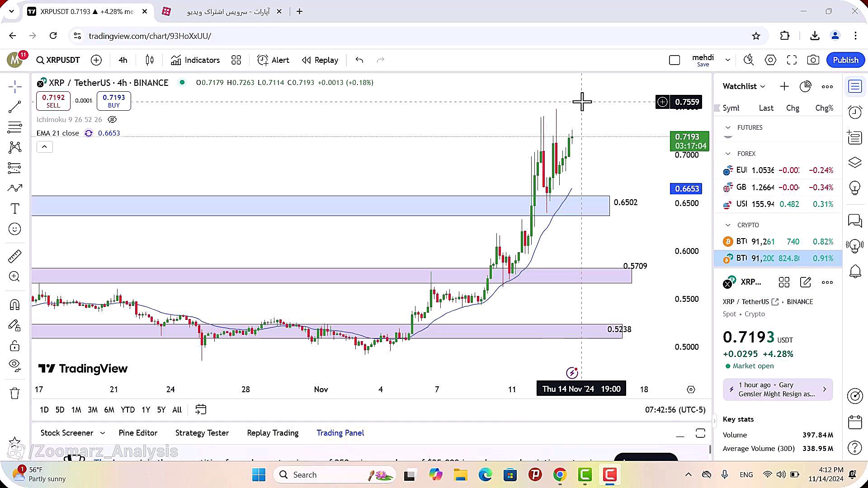Open the Stock Screener dropdown
Screen dimensions: 868x488
(72, 433)
